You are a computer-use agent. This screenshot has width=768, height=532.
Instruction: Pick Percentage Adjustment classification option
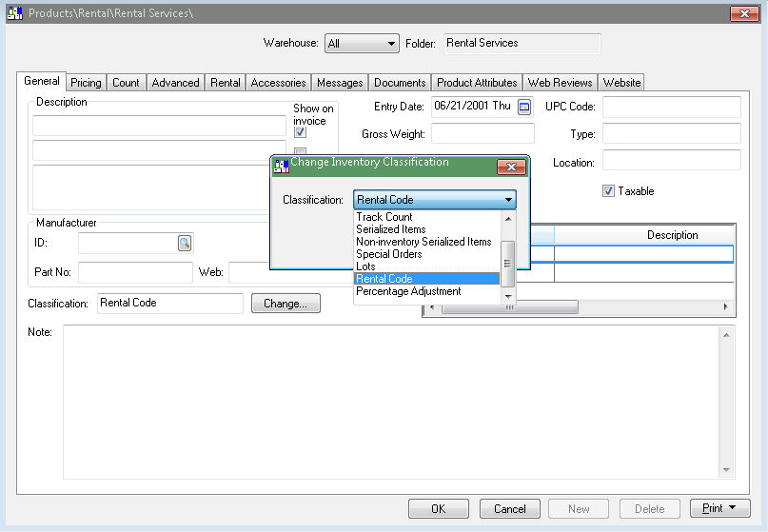tap(408, 291)
